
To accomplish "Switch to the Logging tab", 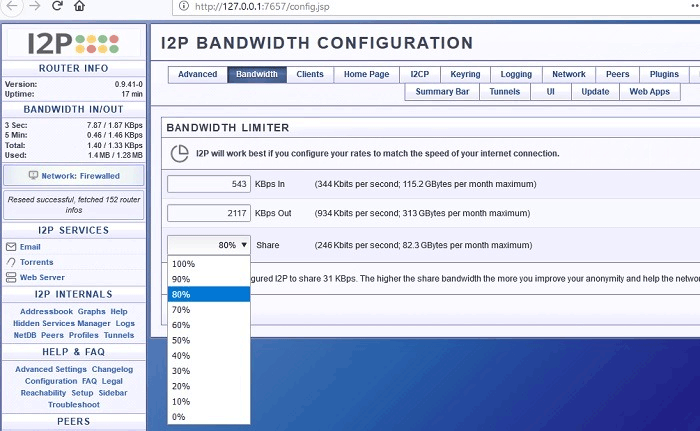I will tap(516, 74).
